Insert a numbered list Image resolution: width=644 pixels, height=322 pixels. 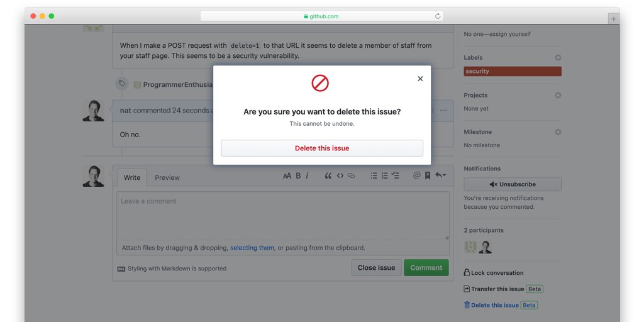[x=384, y=176]
